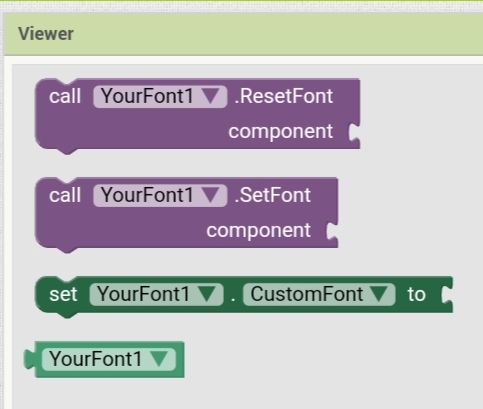The image size is (483, 409).
Task: Click the left output plug of YourFont1 block
Action: (29, 359)
